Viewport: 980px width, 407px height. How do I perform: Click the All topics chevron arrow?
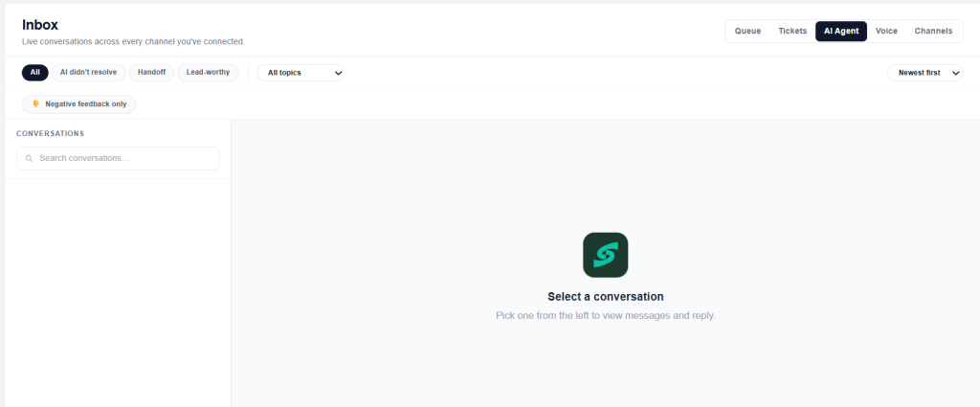point(338,73)
